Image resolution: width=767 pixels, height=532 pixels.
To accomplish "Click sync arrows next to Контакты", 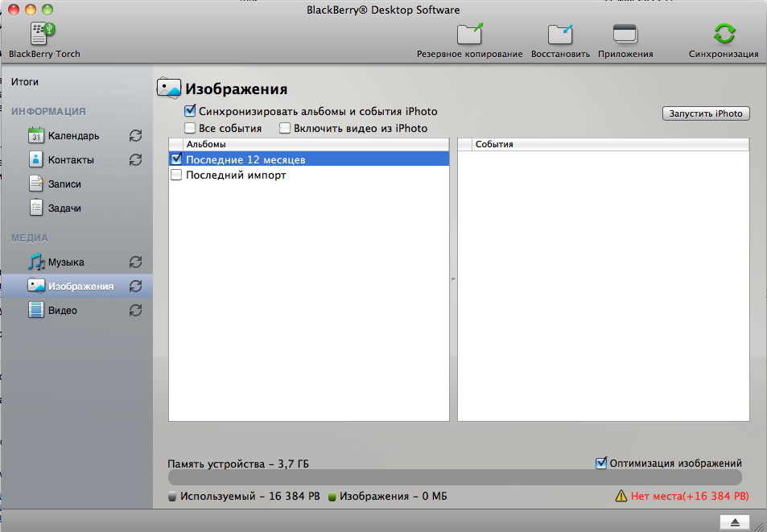I will (x=135, y=159).
